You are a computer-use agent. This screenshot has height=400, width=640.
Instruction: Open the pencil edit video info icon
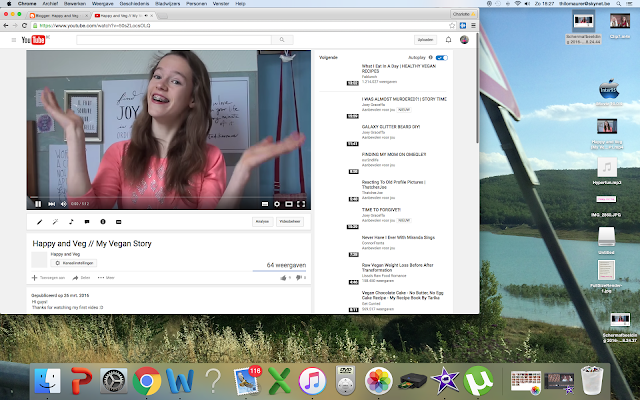[x=40, y=222]
